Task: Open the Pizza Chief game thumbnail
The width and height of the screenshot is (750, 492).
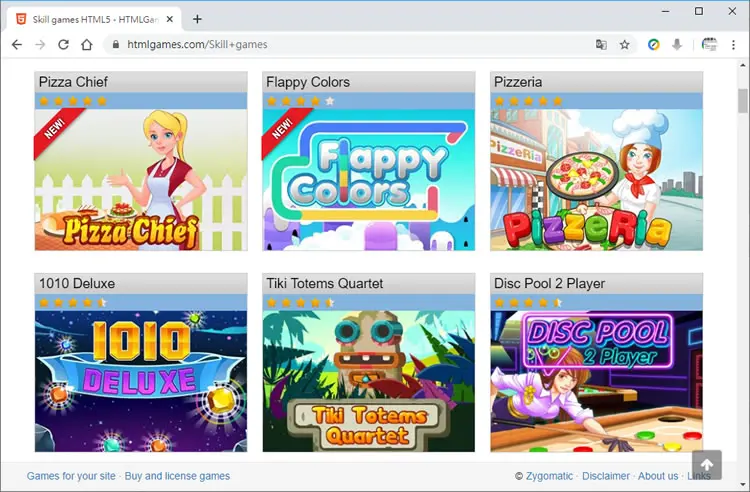Action: click(x=141, y=179)
